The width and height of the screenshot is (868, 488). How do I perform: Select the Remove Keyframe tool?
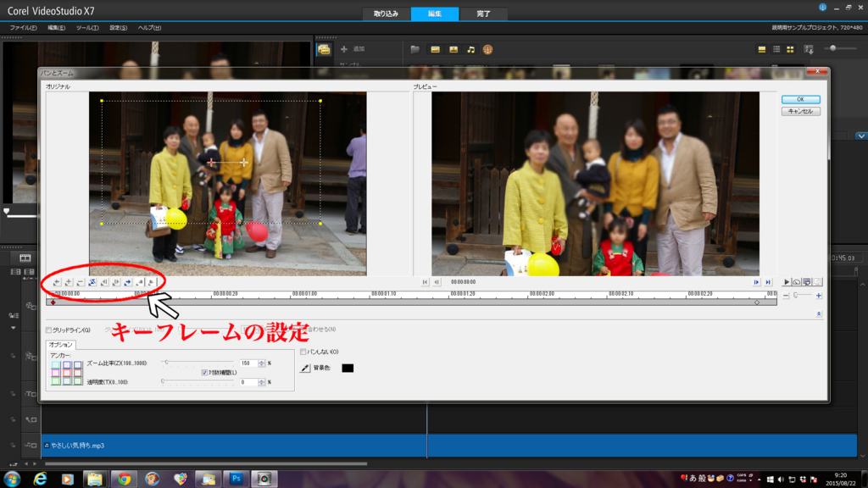79,282
